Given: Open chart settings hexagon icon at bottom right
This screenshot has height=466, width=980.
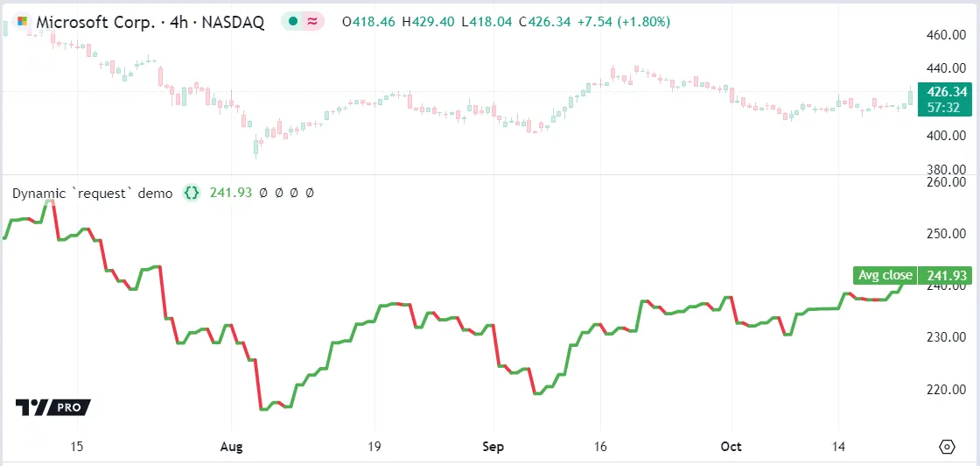Looking at the screenshot, I should tap(947, 447).
